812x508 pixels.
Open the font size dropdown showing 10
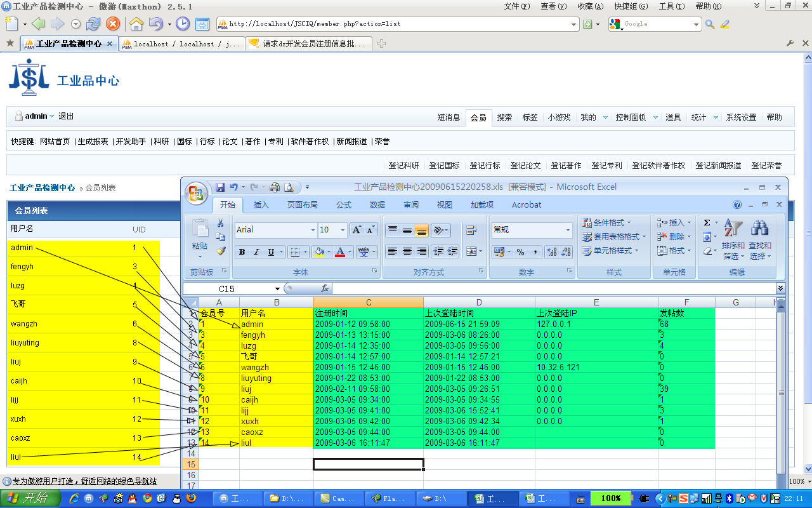point(343,230)
